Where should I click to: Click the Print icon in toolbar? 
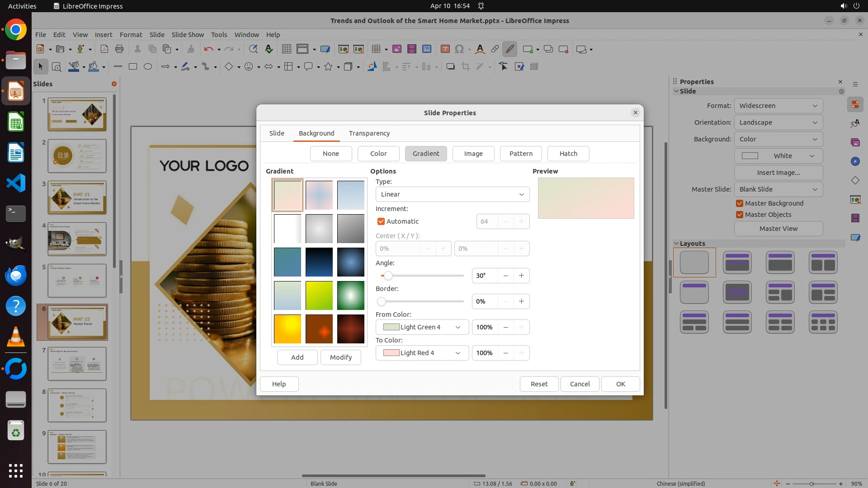click(119, 49)
